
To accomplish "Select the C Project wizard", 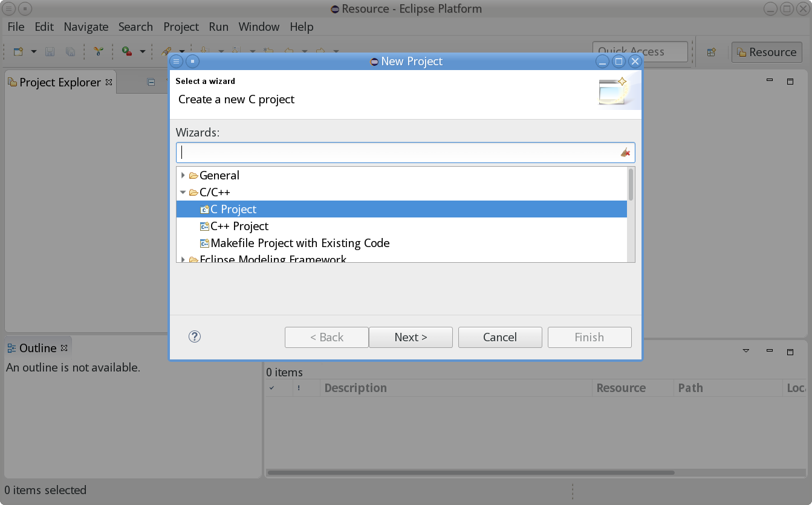I will click(x=401, y=209).
